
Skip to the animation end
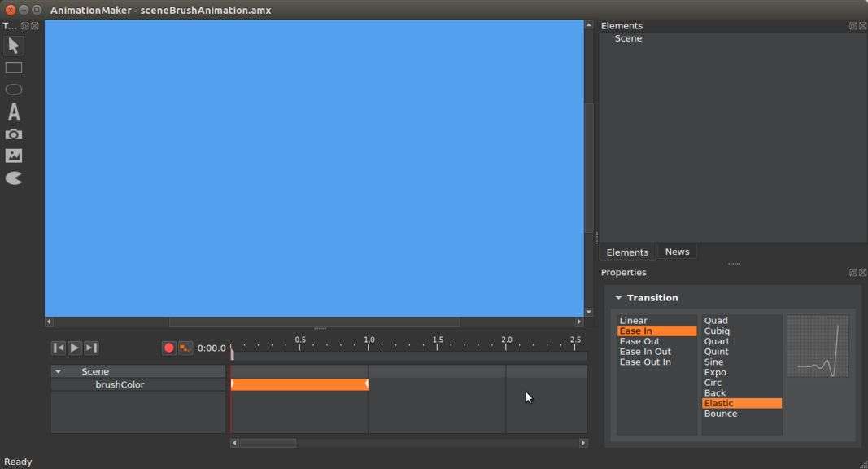(91, 348)
